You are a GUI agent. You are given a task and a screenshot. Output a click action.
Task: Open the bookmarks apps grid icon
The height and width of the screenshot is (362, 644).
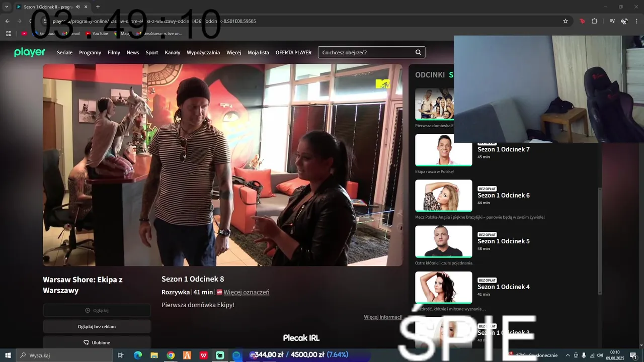[x=9, y=34]
